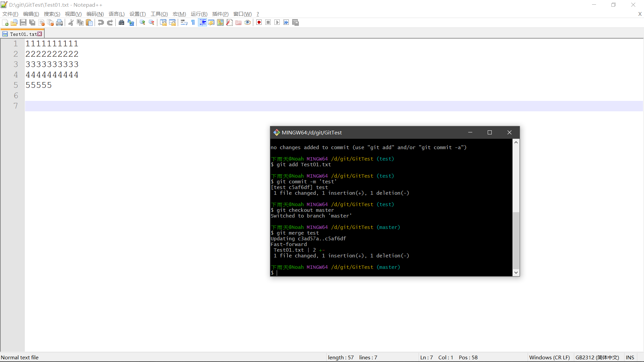Create a new file in Notepad++ toolbar
644x362 pixels.
coord(5,22)
